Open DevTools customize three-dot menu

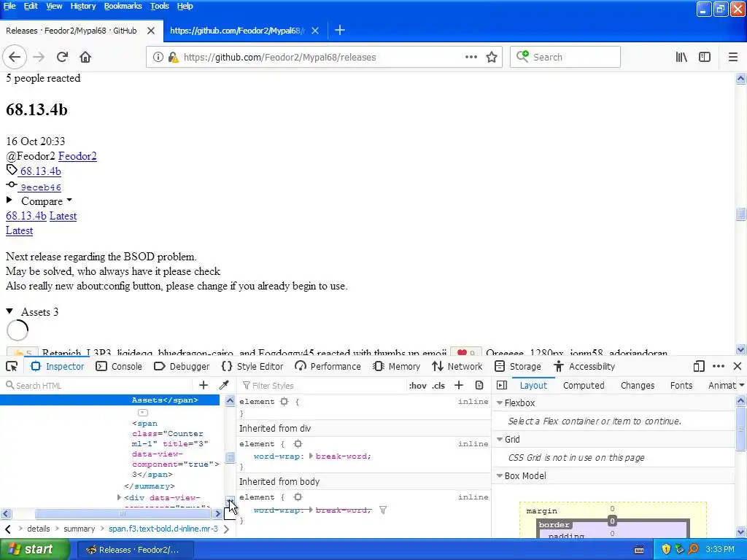(719, 366)
